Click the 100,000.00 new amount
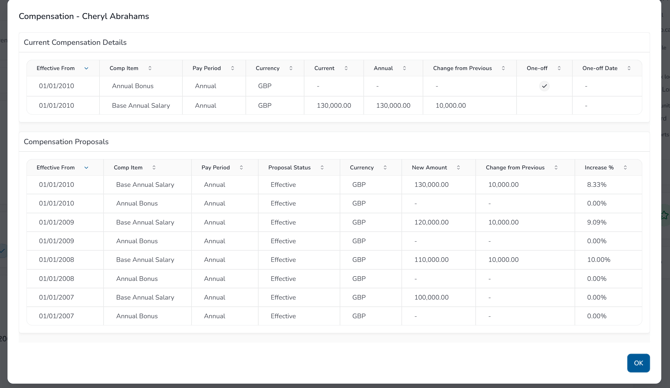670x388 pixels. (x=432, y=297)
